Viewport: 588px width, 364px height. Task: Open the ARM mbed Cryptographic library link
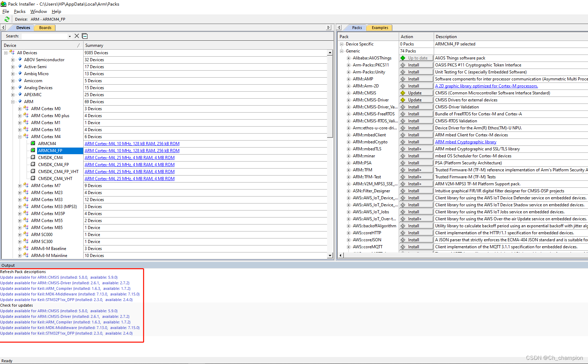(466, 142)
